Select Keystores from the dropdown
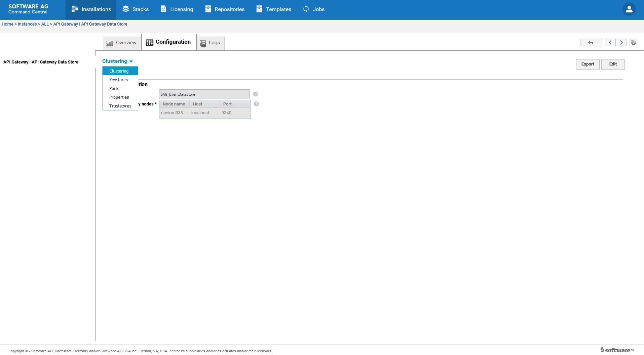644x355 pixels. click(x=120, y=80)
